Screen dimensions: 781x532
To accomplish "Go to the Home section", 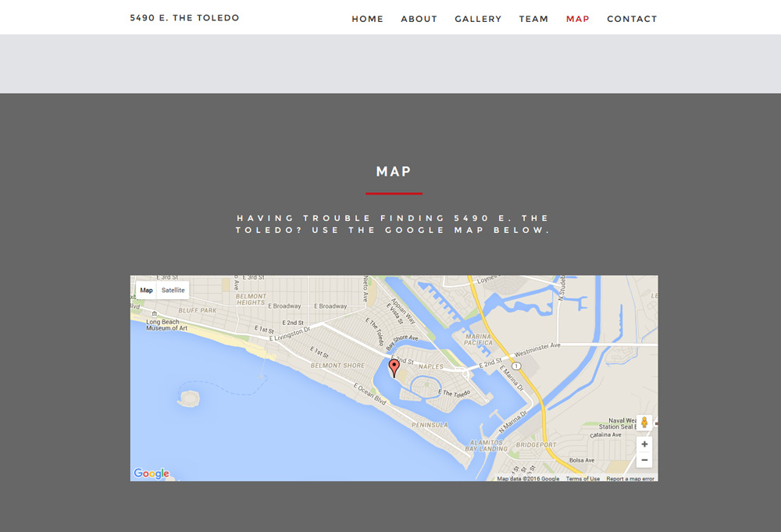I will pos(368,19).
